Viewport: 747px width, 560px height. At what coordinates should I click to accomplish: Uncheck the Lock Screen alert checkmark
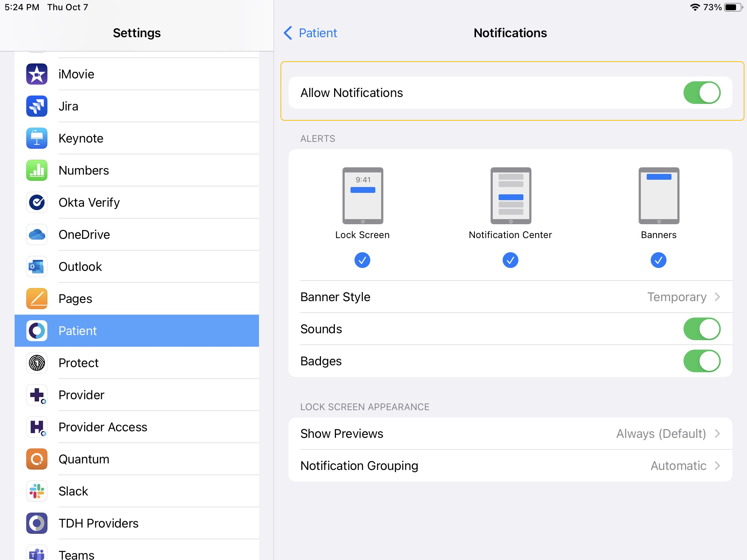tap(362, 260)
